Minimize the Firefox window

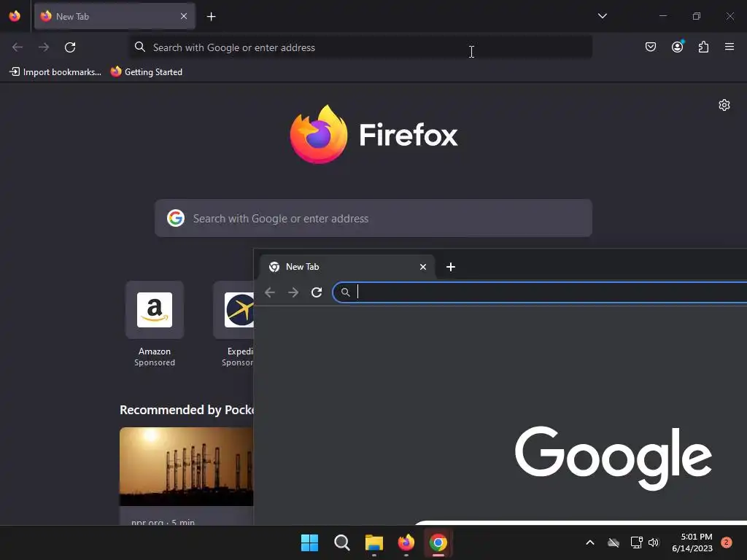click(x=662, y=16)
